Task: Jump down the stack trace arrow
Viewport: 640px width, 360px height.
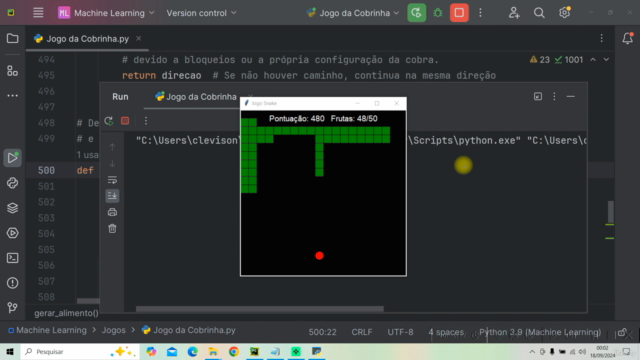Action: pos(112,163)
